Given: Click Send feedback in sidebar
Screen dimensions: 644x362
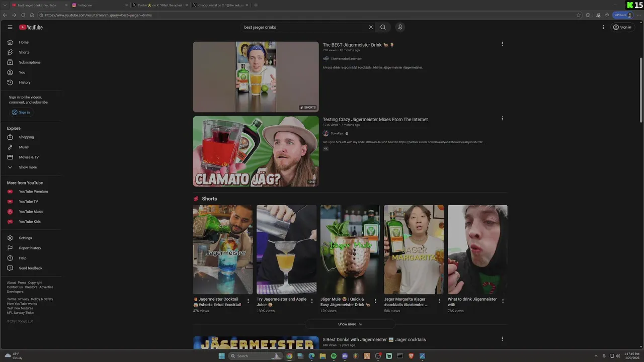Looking at the screenshot, I should coord(30,268).
